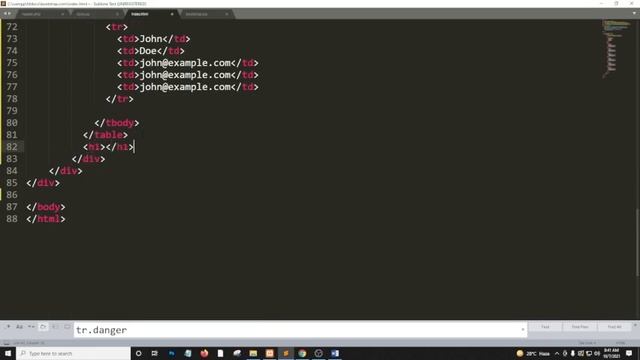Open the Windows Start menu
Screen dimensions: 640x360
(x=8, y=353)
